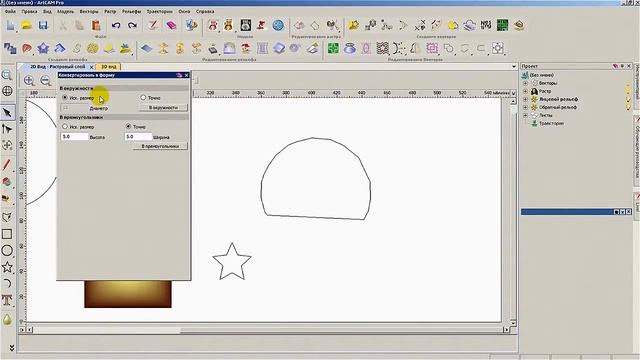Open the Рельефы menu
This screenshot has width=640, height=360.
[x=131, y=11]
